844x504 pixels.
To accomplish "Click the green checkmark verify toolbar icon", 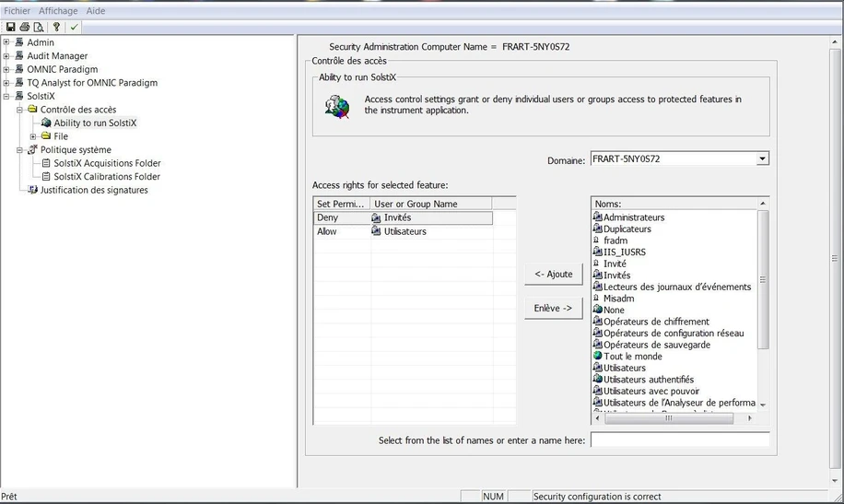I will 75,27.
